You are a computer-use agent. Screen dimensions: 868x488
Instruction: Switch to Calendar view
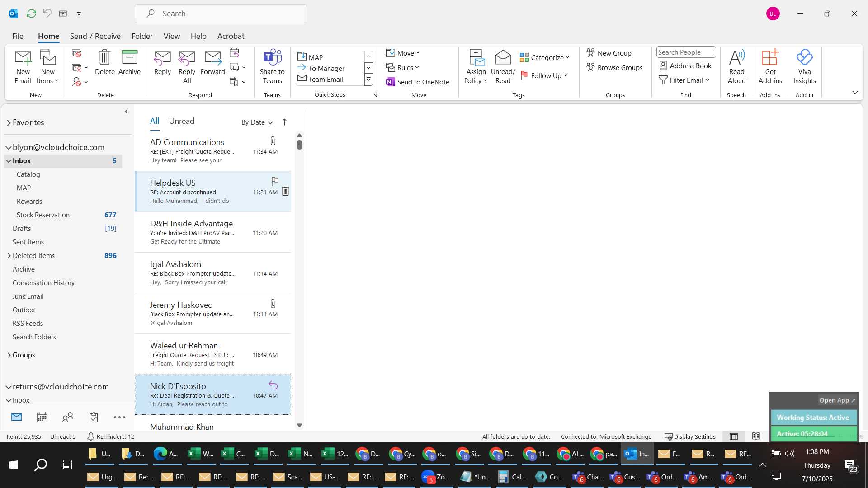click(x=42, y=417)
